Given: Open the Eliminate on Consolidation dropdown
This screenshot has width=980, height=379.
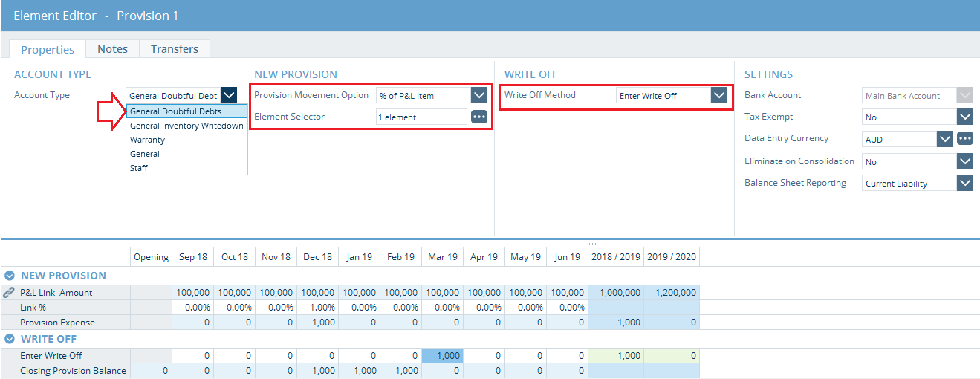Looking at the screenshot, I should (964, 161).
